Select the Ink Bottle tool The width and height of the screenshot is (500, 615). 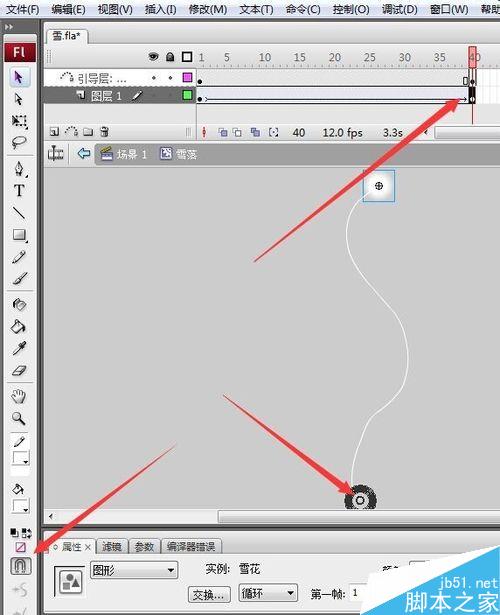click(19, 304)
